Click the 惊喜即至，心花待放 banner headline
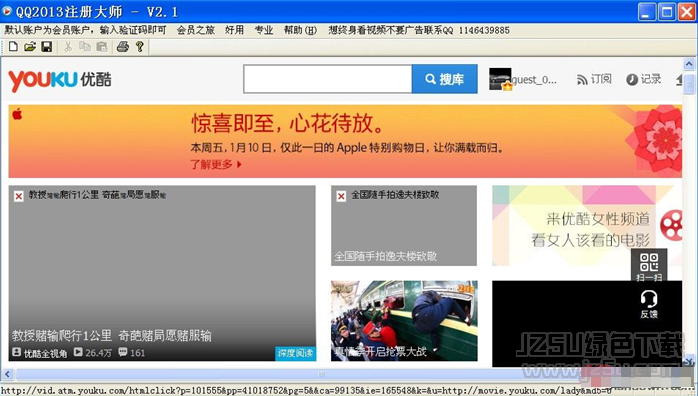 tap(287, 123)
